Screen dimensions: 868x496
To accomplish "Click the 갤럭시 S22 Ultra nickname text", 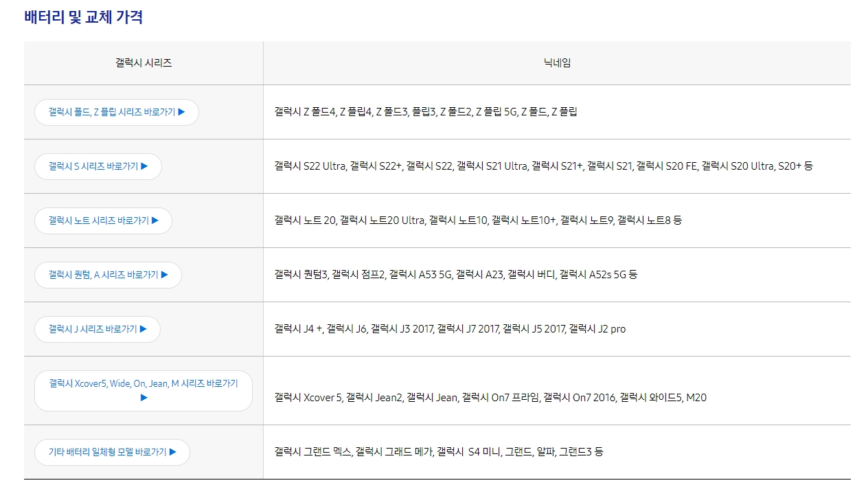I will point(310,166).
